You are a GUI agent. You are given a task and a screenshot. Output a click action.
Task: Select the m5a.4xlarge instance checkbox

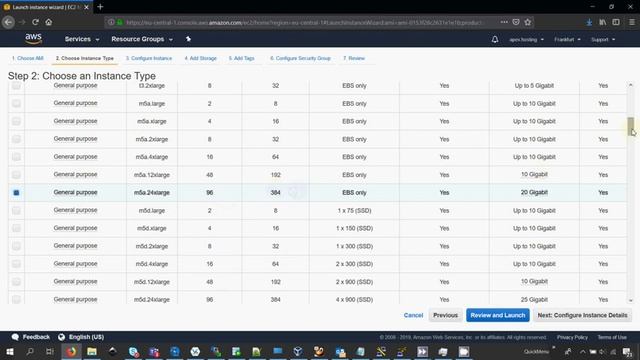click(16, 157)
